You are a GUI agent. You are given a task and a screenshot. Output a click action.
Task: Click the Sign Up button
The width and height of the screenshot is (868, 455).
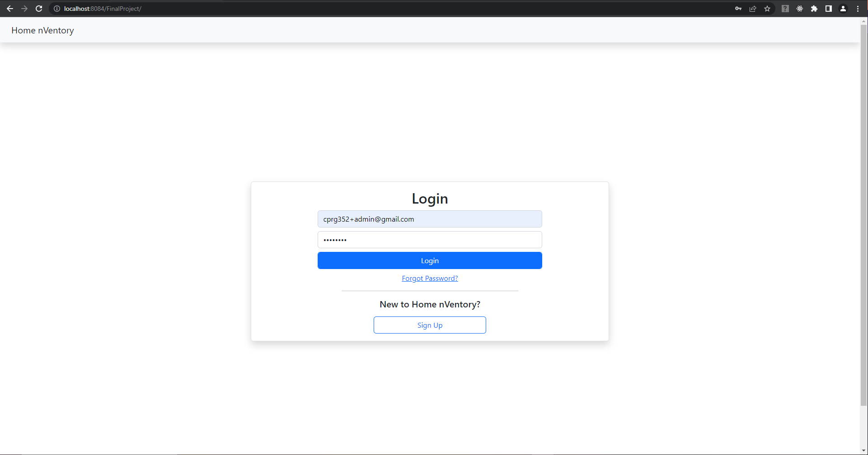click(x=430, y=325)
